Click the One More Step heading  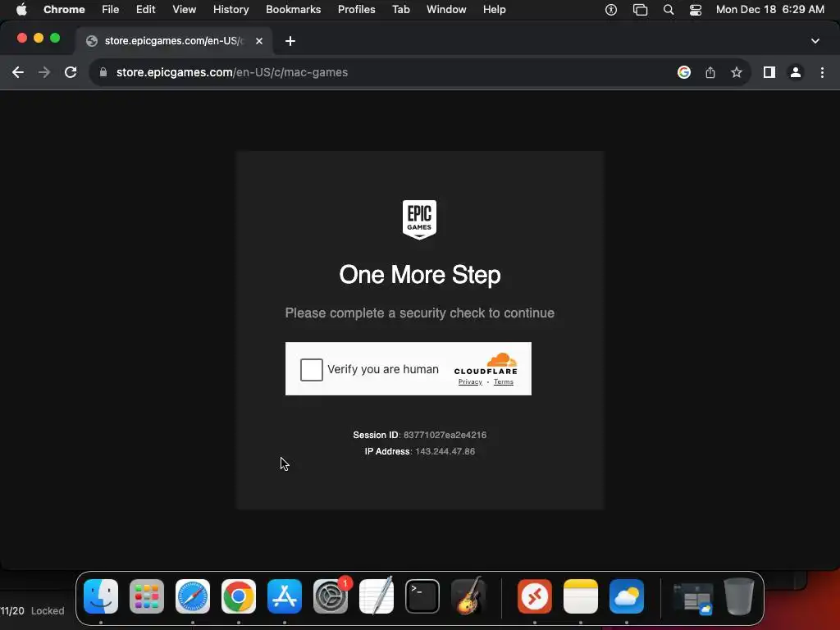coord(419,275)
